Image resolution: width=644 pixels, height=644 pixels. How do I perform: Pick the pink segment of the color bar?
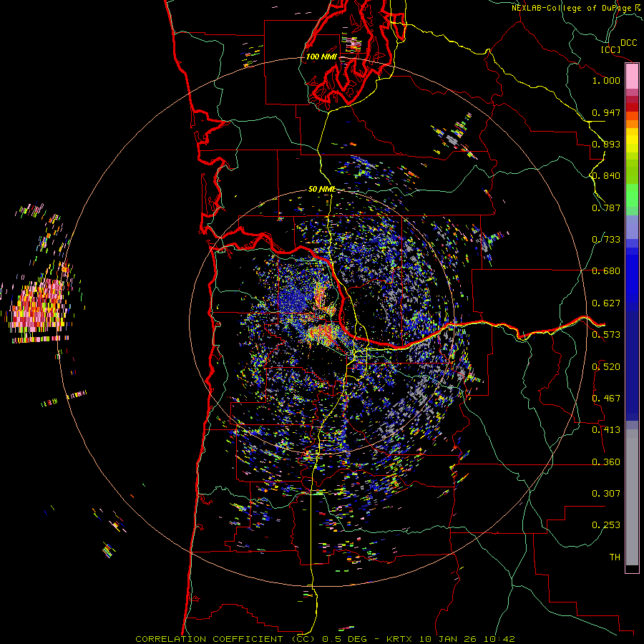(632, 77)
